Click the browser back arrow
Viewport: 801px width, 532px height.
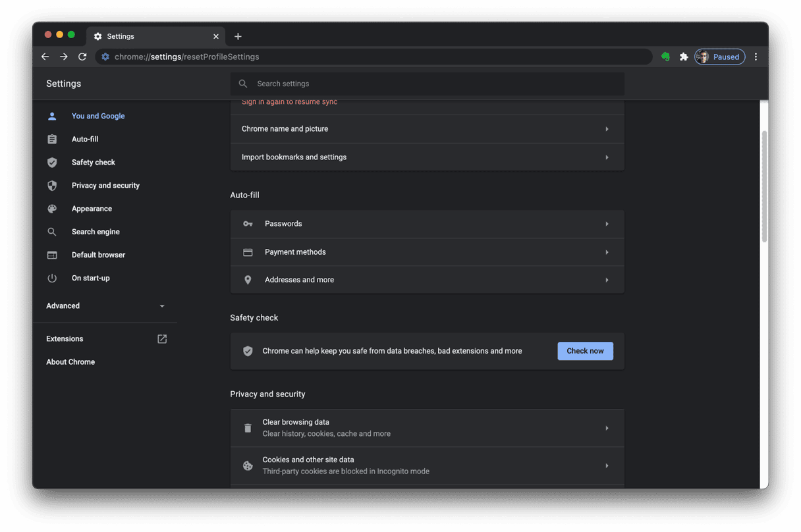click(45, 57)
